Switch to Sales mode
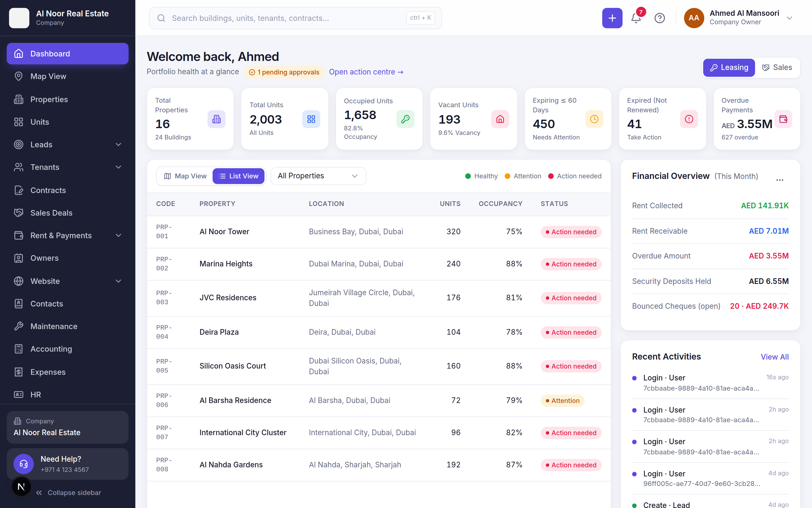Viewport: 812px width, 508px height. (777, 67)
